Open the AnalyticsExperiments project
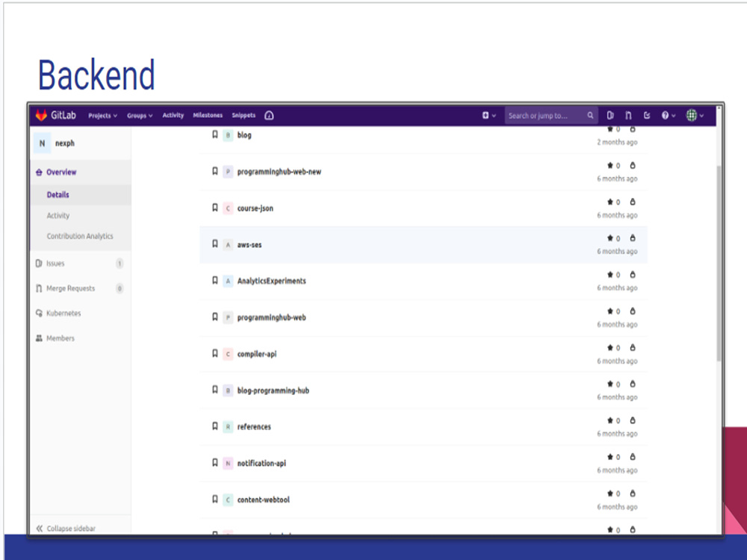The width and height of the screenshot is (747, 560). 272,281
